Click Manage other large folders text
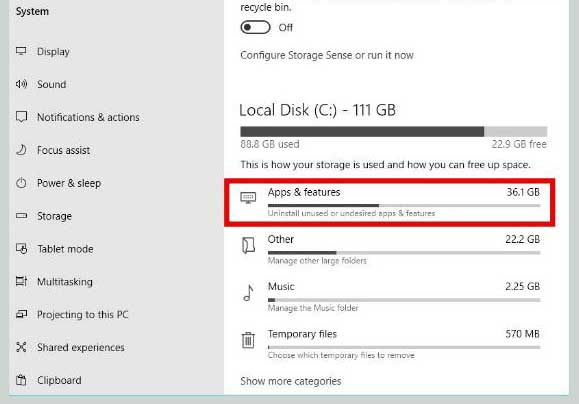The width and height of the screenshot is (579, 404). coord(317,261)
